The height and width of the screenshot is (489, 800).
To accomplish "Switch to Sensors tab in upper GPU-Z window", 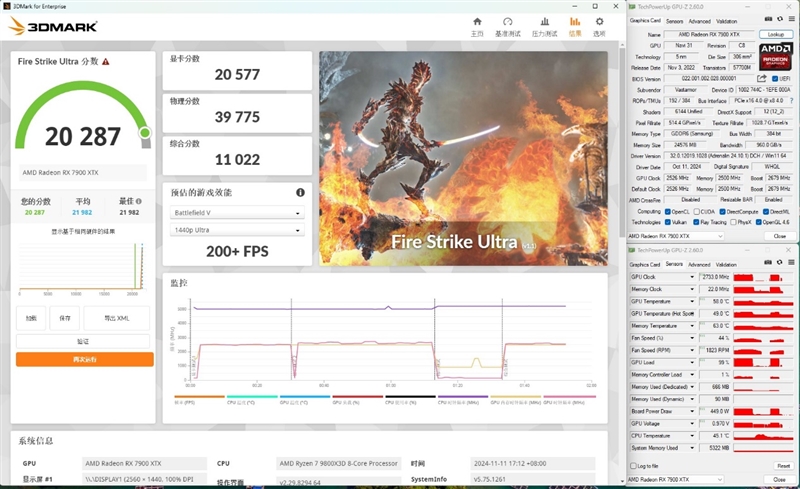I will (x=674, y=21).
